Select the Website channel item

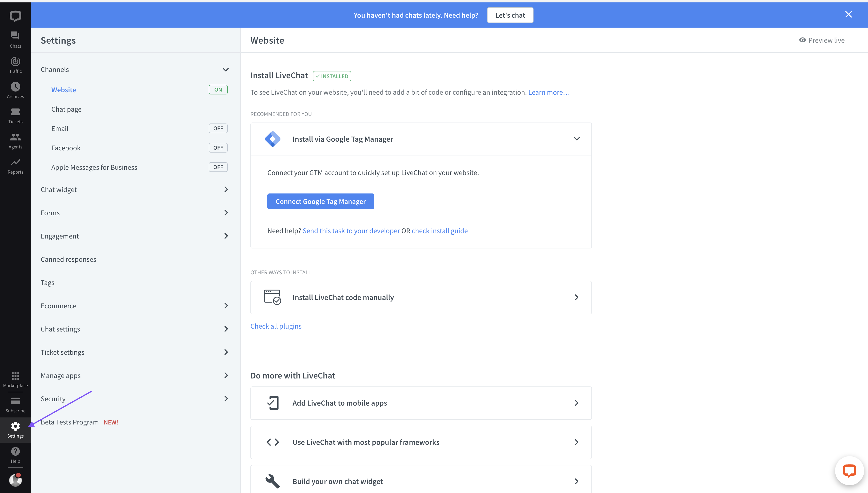(x=64, y=90)
